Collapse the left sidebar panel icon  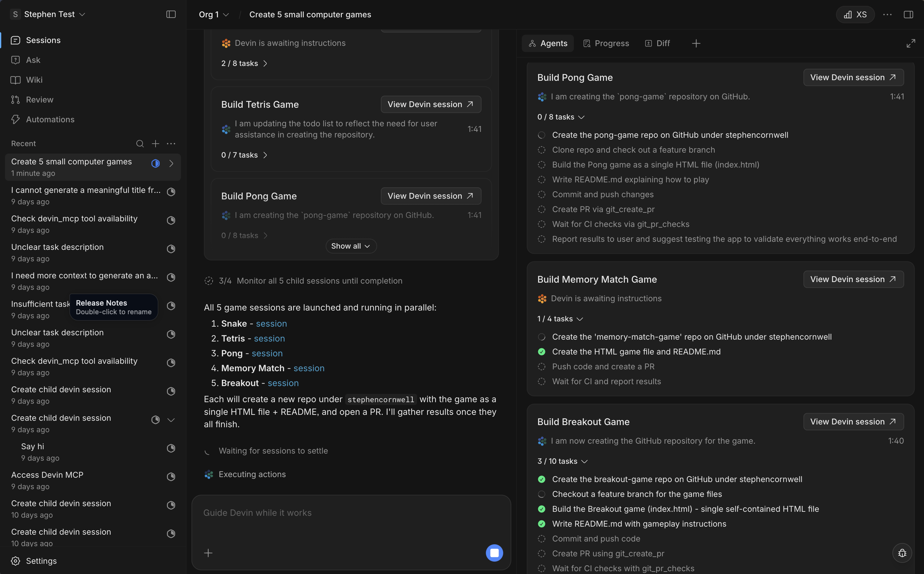pyautogui.click(x=171, y=15)
